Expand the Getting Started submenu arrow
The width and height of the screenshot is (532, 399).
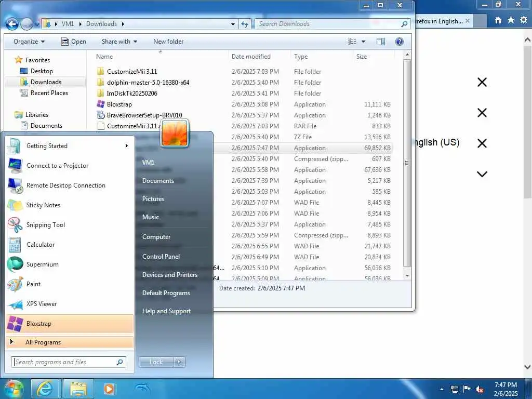[127, 146]
